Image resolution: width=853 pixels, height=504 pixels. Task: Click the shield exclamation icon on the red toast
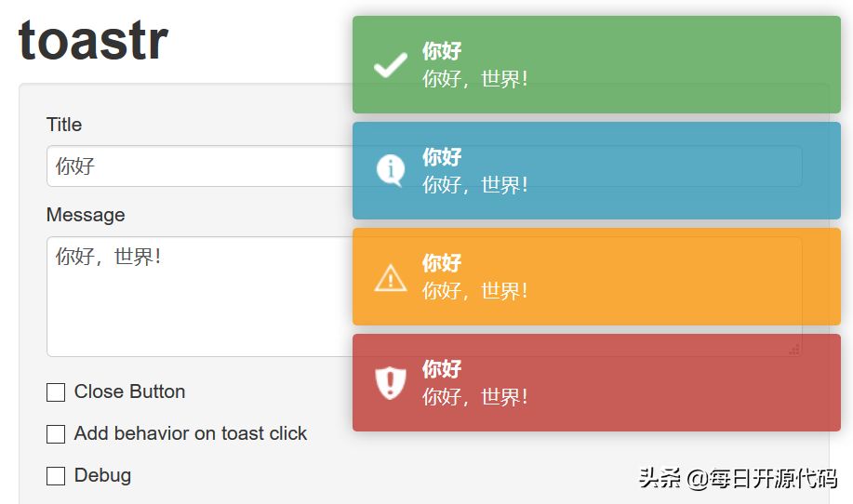coord(391,382)
